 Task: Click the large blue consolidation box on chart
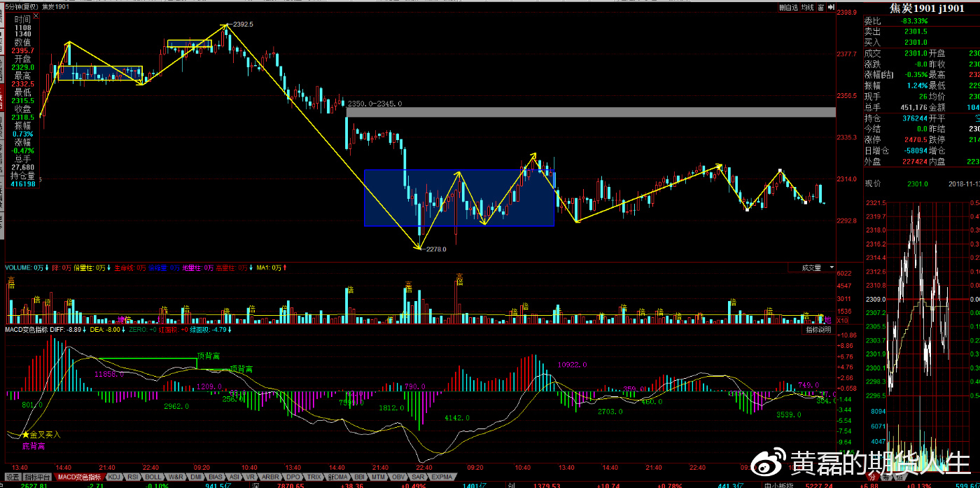pos(458,198)
